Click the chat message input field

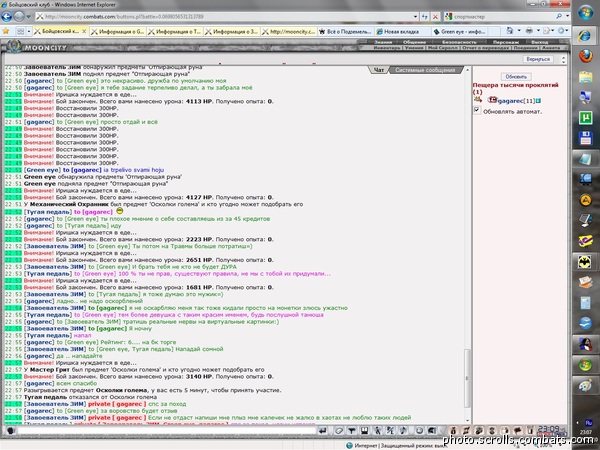166,431
